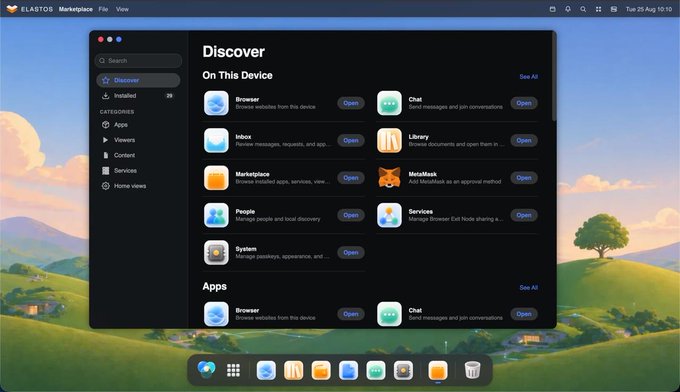
Task: Open the app grid launcher in the dock
Action: tap(233, 370)
